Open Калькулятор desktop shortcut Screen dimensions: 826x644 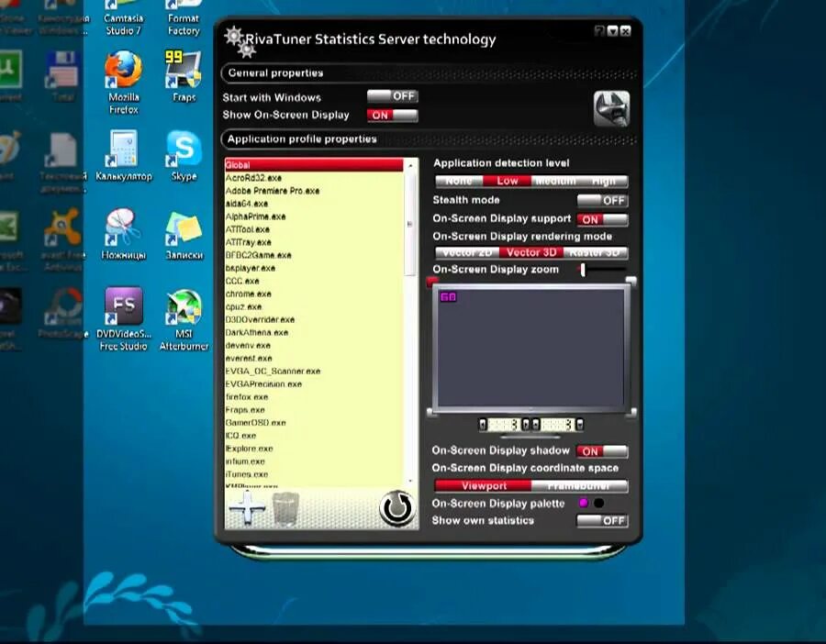pos(123,156)
